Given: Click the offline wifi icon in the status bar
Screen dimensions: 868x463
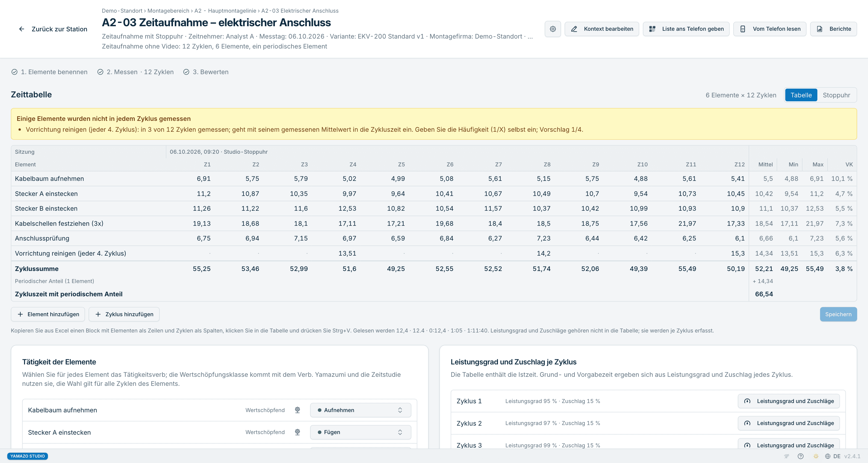Looking at the screenshot, I should (786, 456).
